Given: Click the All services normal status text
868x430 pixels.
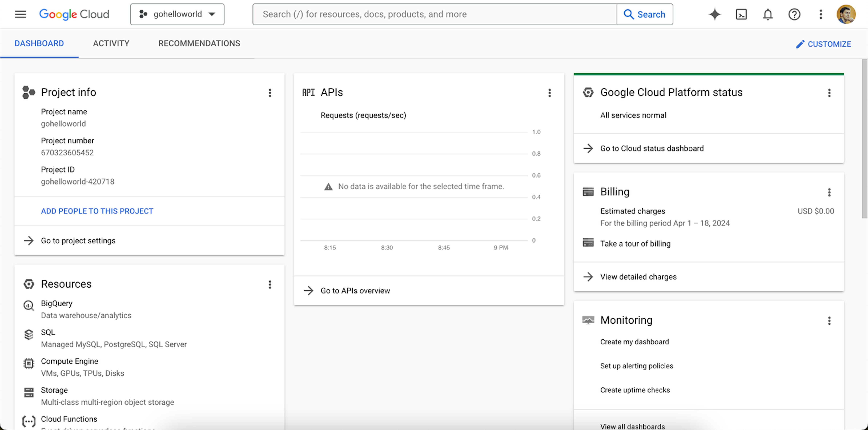Looking at the screenshot, I should 633,115.
